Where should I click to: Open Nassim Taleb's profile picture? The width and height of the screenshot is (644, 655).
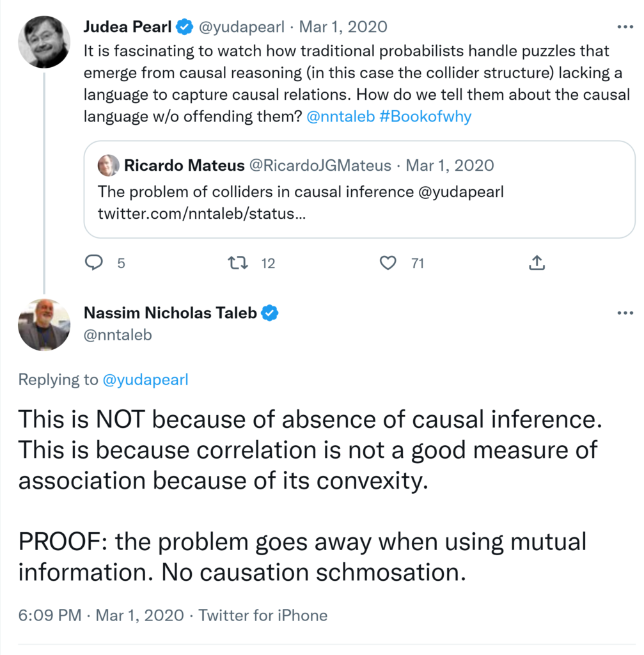pyautogui.click(x=44, y=324)
